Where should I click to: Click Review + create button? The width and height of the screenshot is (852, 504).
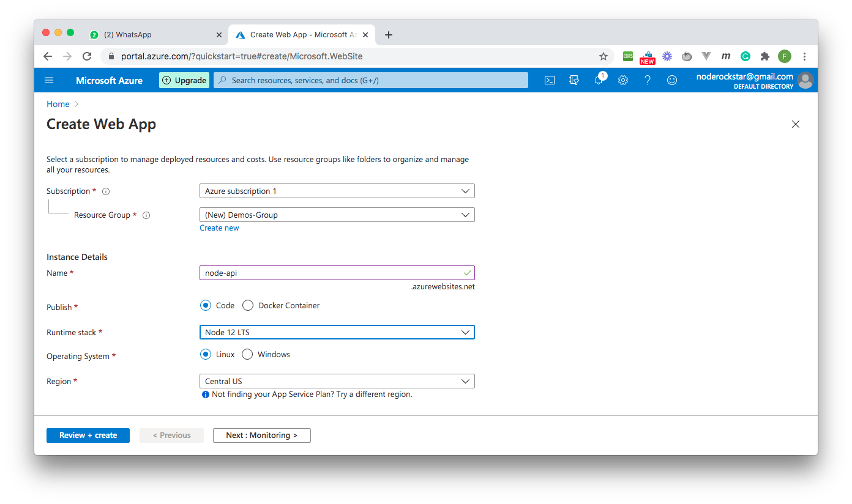88,435
